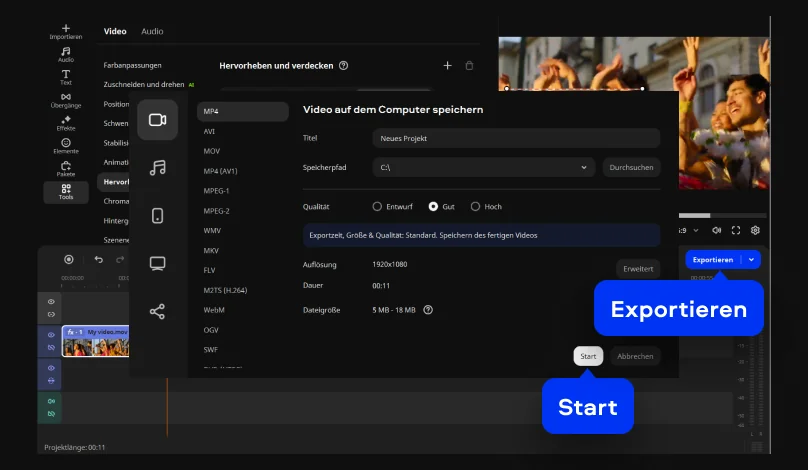Open the Effekte panel
The height and width of the screenshot is (470, 808).
pos(65,124)
